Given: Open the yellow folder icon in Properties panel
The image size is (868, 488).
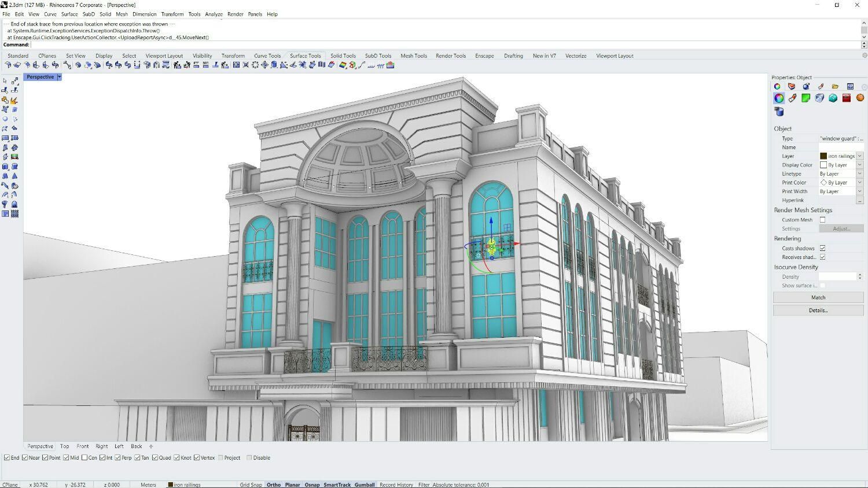Looking at the screenshot, I should (x=835, y=87).
